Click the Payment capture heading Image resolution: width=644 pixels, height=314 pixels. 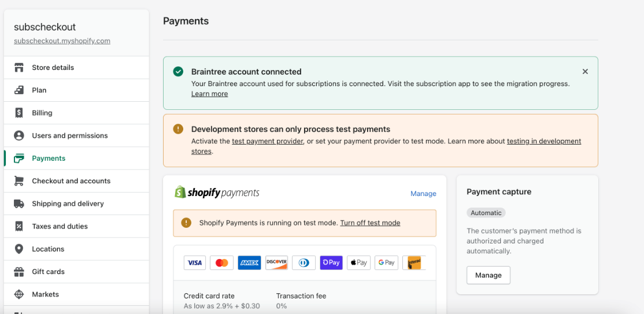(x=499, y=192)
